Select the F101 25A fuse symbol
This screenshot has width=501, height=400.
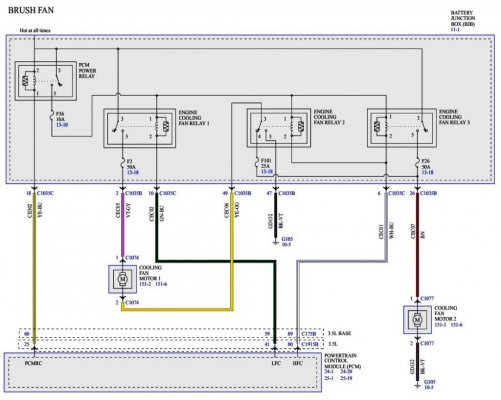tap(257, 162)
